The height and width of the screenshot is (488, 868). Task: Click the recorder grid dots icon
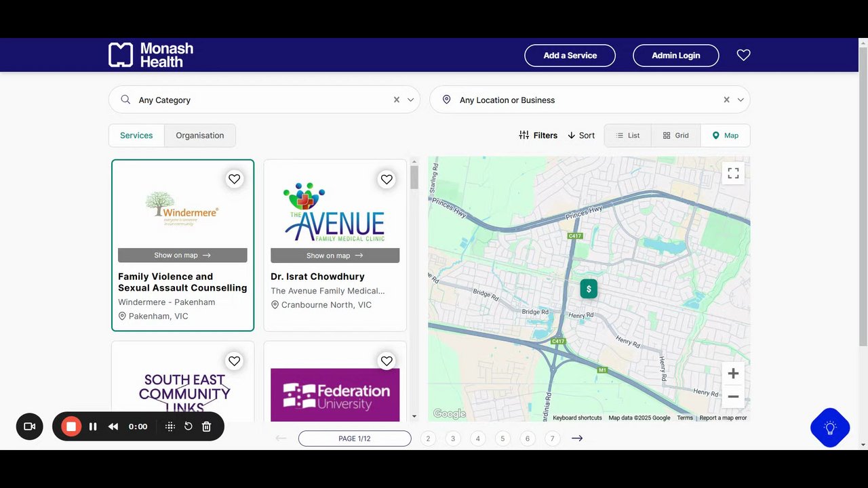click(170, 426)
